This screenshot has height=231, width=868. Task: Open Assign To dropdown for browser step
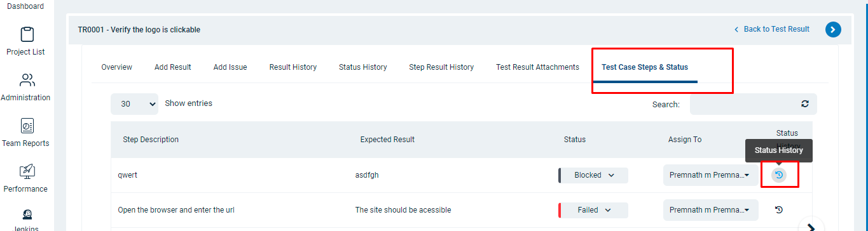point(711,210)
